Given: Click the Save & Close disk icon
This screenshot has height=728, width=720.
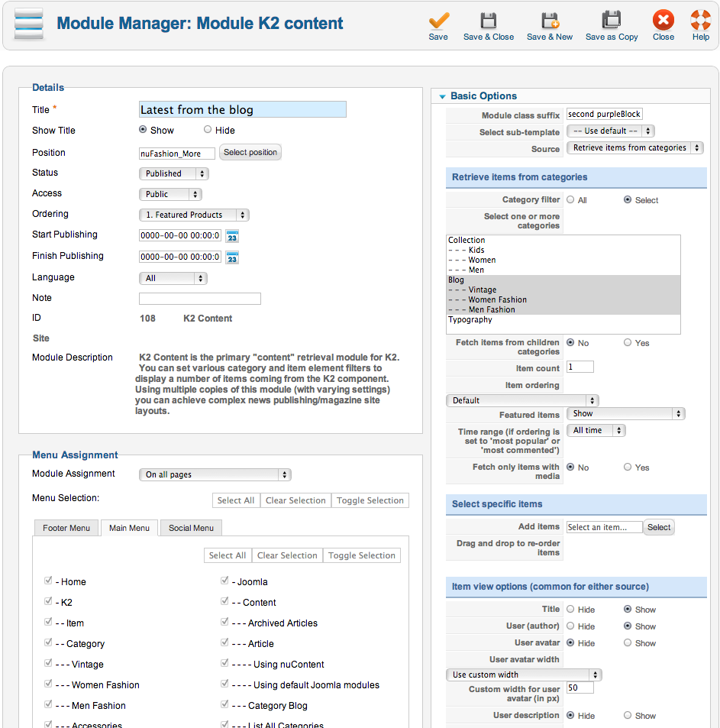Looking at the screenshot, I should (488, 21).
